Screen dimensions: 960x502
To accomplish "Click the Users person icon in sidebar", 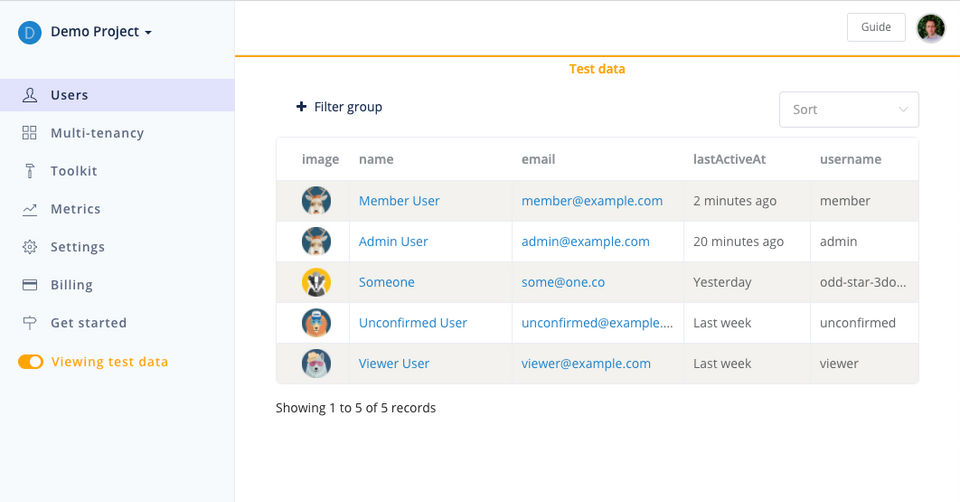I will tap(30, 95).
